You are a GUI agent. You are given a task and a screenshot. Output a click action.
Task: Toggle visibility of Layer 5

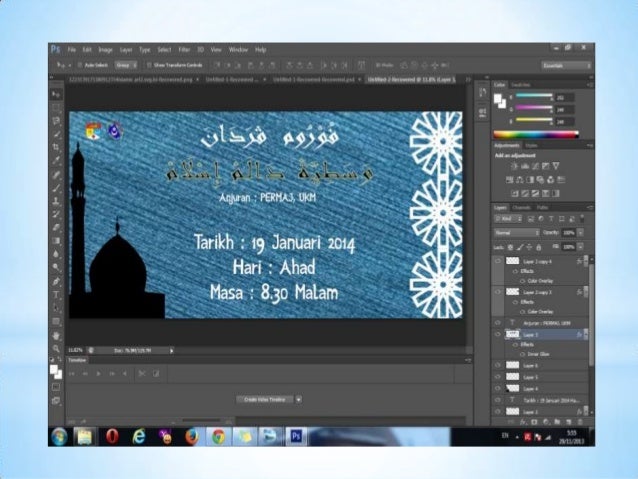pyautogui.click(x=498, y=377)
